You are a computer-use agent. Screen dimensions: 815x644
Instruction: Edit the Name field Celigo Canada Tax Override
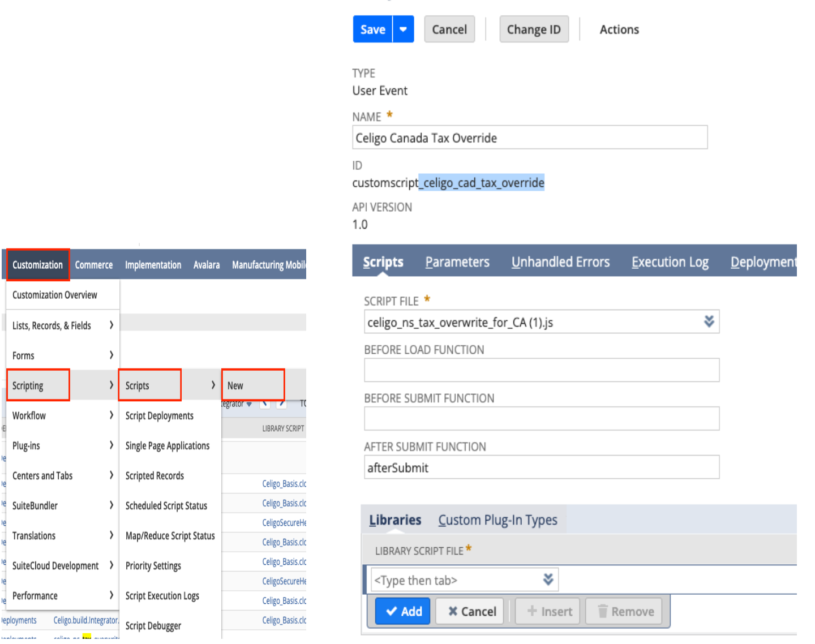coord(530,138)
